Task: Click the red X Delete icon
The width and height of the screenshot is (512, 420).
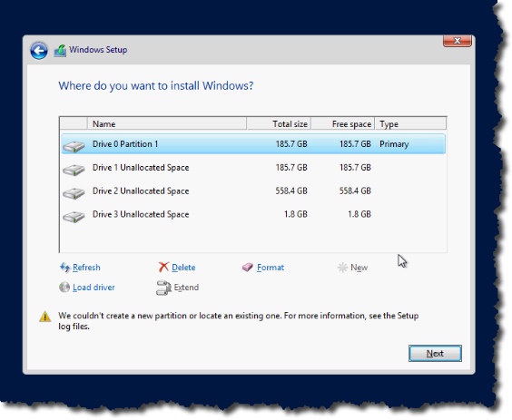Action: pyautogui.click(x=163, y=267)
